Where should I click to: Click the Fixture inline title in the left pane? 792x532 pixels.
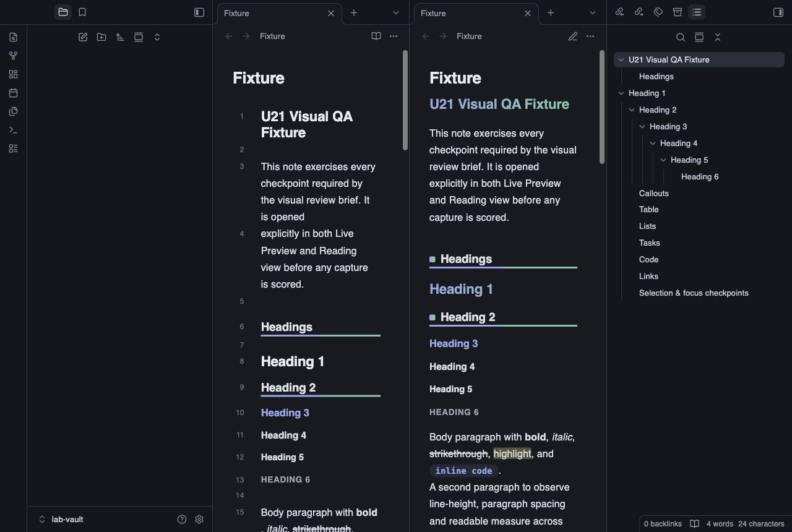[259, 78]
